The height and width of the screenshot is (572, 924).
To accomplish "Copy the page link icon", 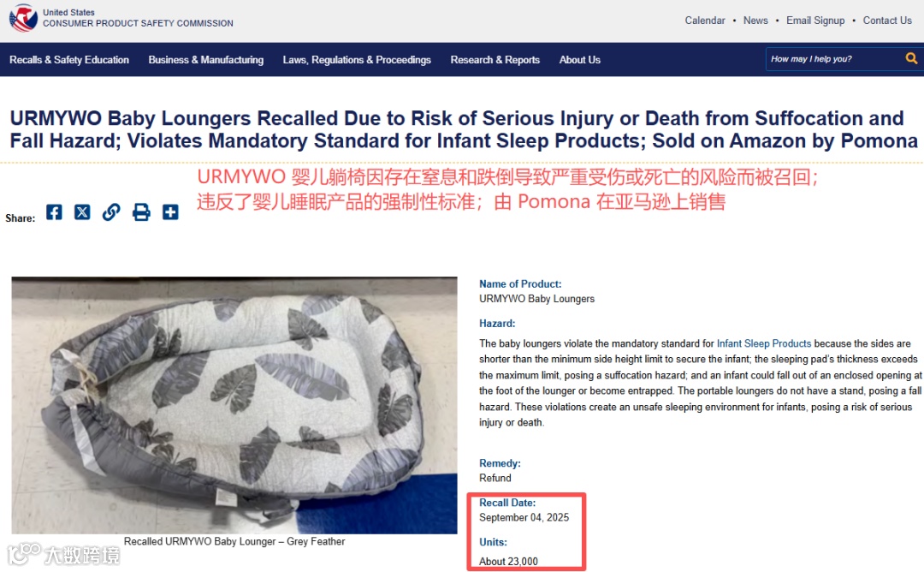I will [x=111, y=212].
